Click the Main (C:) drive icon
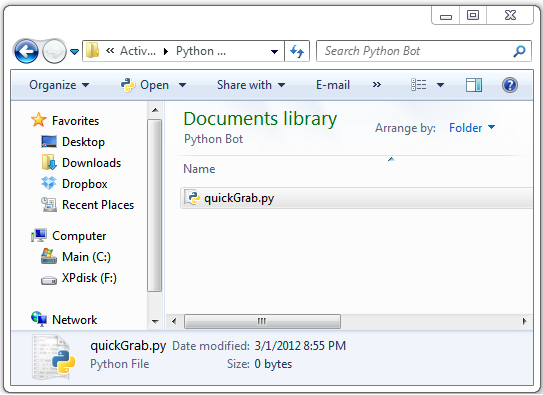This screenshot has height=395, width=543. 49,257
